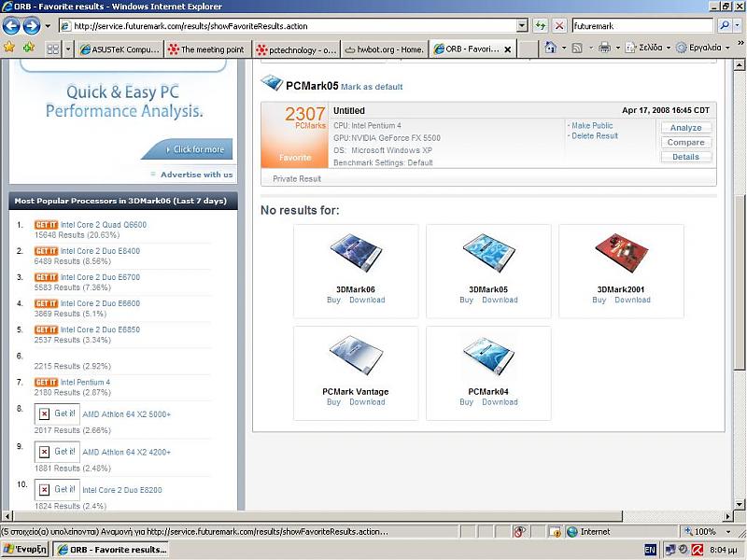Show Quick Tabs thumbnail view icon
747x560 pixels.
pos(53,49)
